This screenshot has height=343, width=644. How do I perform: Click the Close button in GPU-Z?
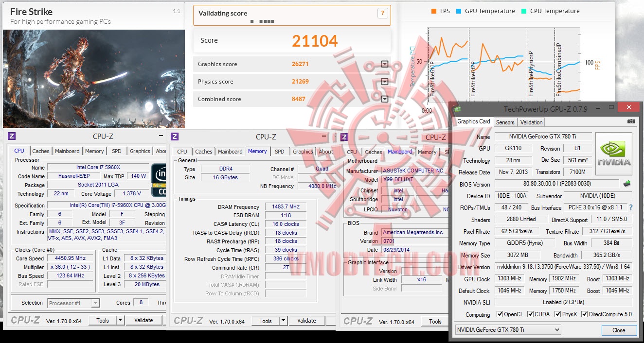coord(619,330)
